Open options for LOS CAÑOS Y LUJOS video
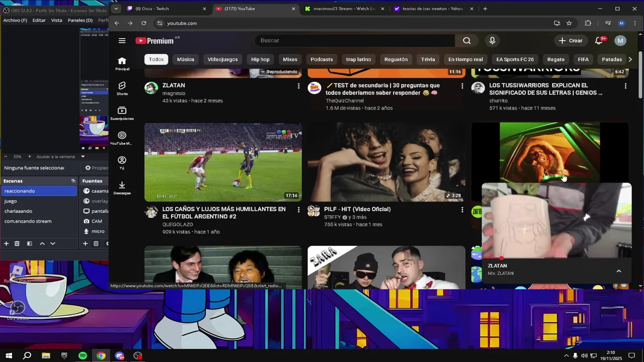The height and width of the screenshot is (362, 644). click(x=299, y=210)
